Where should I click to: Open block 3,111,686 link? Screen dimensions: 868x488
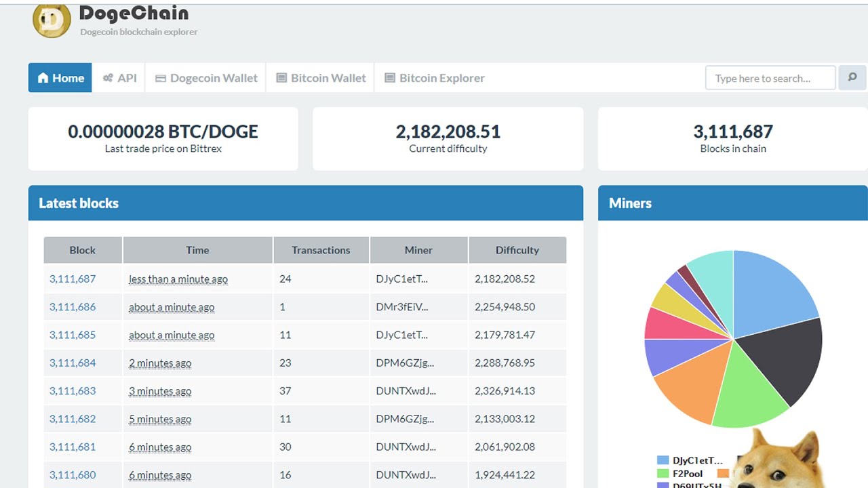(73, 306)
